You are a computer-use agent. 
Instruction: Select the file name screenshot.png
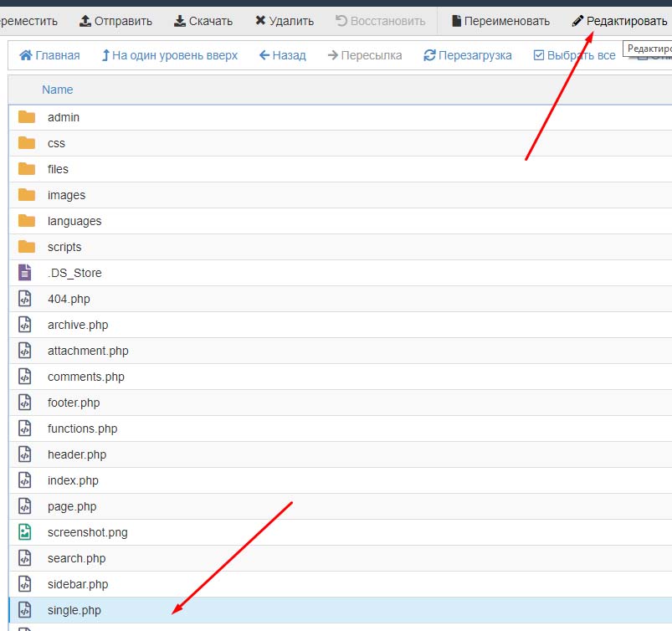click(x=88, y=533)
